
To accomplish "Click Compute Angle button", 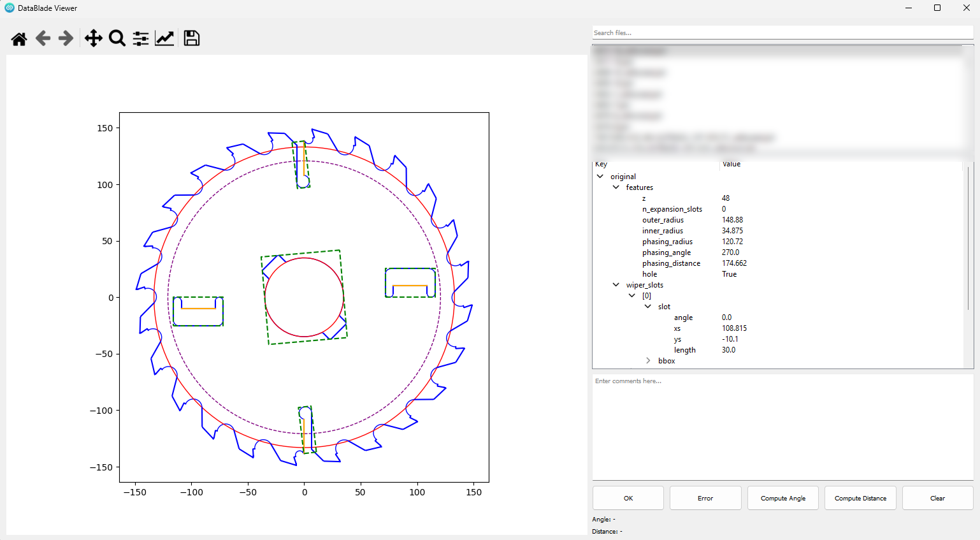I will 783,498.
